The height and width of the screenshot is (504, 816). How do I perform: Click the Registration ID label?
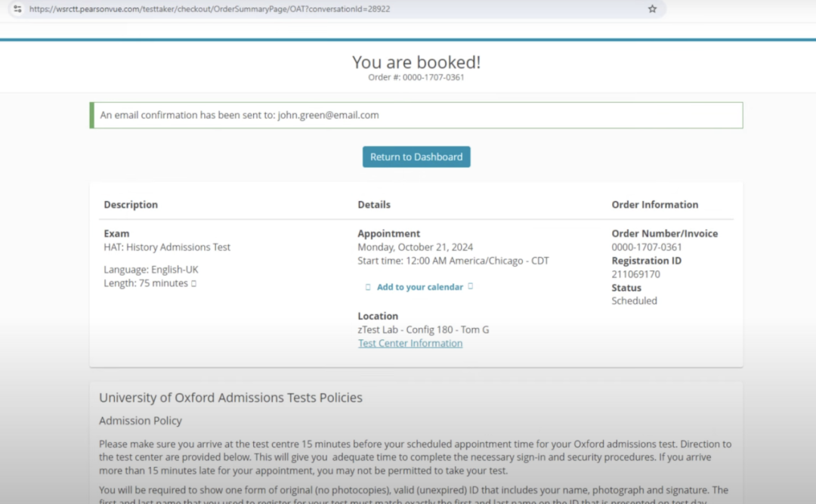[646, 261]
